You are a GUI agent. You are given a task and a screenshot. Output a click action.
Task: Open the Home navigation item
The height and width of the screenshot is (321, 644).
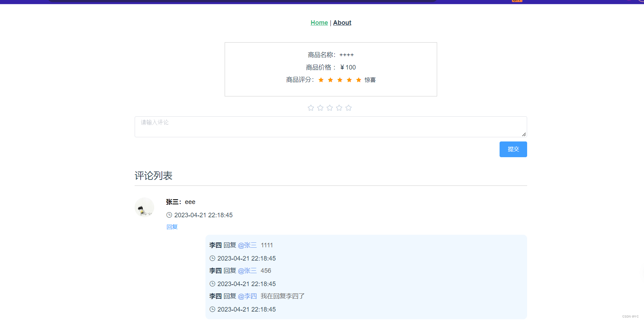(x=319, y=22)
